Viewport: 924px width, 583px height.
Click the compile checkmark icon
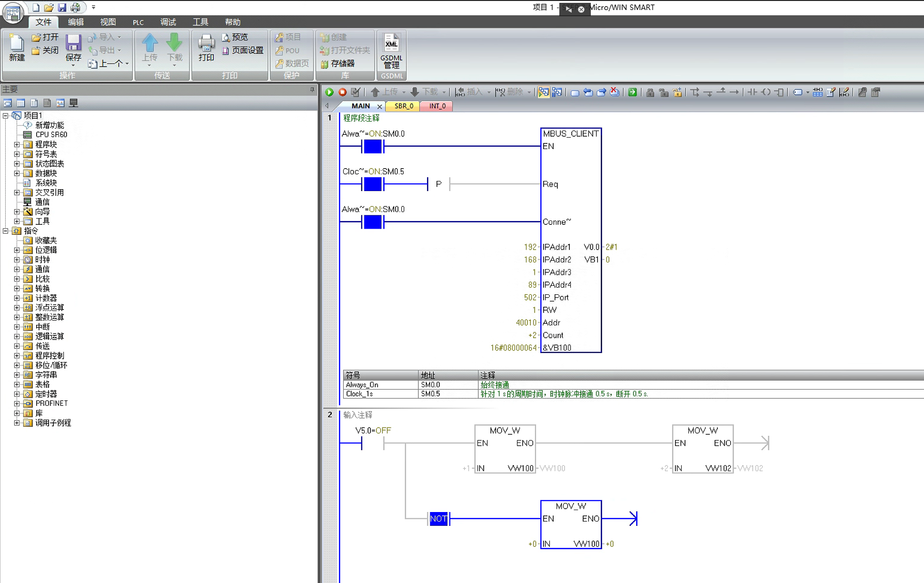pos(356,92)
